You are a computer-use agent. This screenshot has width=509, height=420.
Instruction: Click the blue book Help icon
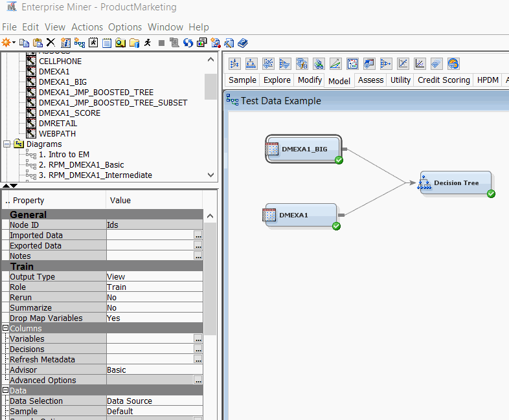[242, 43]
